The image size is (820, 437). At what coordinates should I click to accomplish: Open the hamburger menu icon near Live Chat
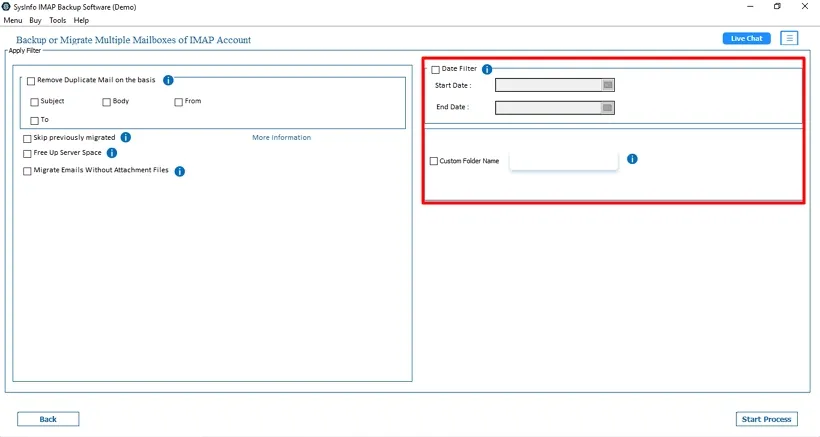coord(789,38)
